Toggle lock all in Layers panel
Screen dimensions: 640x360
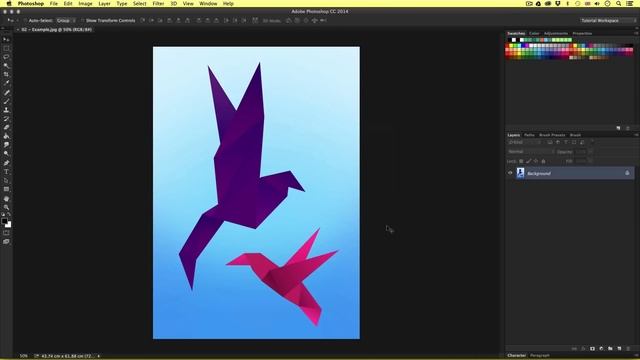click(543, 161)
